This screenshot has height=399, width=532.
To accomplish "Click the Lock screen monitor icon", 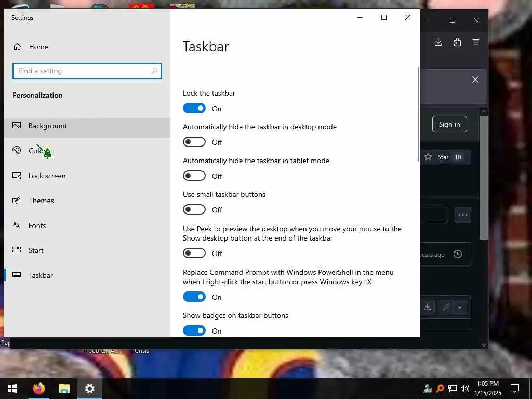I will [17, 176].
